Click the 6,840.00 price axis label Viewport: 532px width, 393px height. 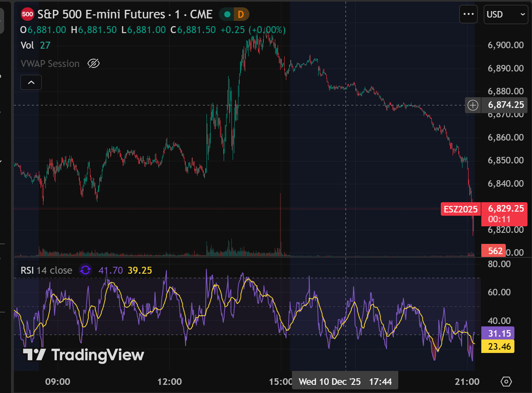click(x=506, y=183)
